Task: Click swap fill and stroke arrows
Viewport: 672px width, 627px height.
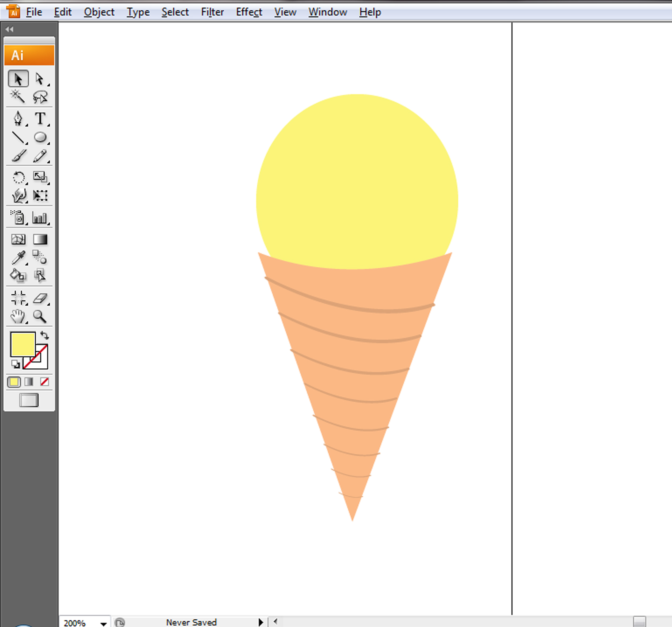Action: pyautogui.click(x=45, y=336)
